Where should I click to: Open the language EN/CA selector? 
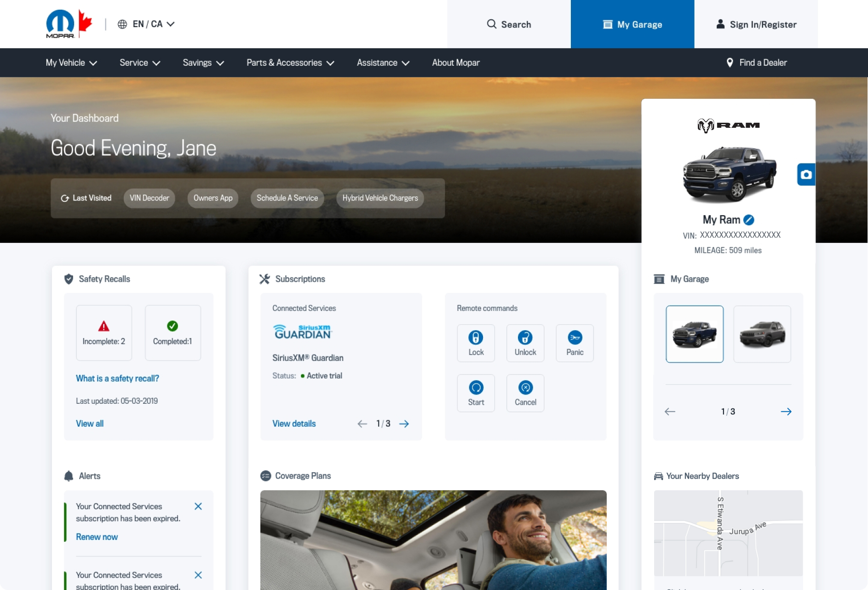click(x=146, y=24)
